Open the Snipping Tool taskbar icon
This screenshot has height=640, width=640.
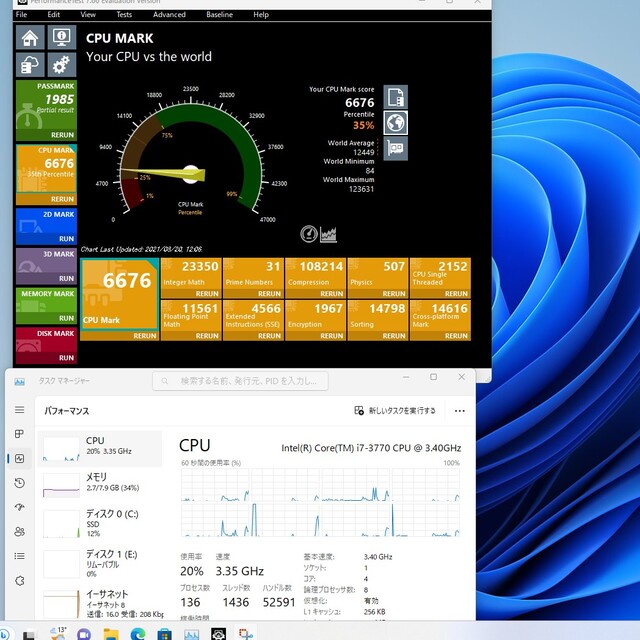coord(246,634)
